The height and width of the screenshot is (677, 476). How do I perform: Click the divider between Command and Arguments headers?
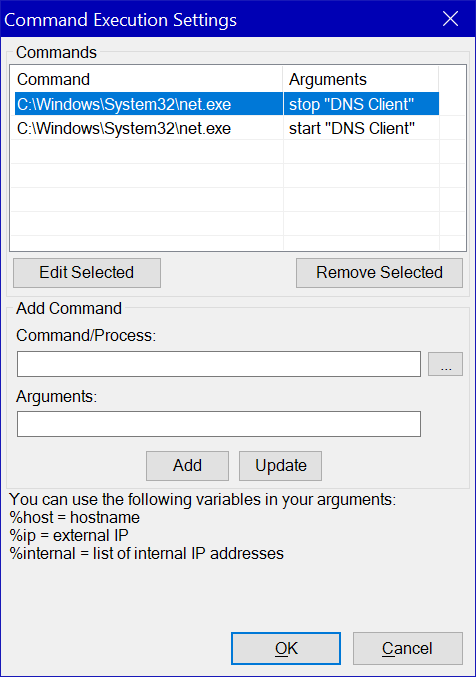coord(283,79)
